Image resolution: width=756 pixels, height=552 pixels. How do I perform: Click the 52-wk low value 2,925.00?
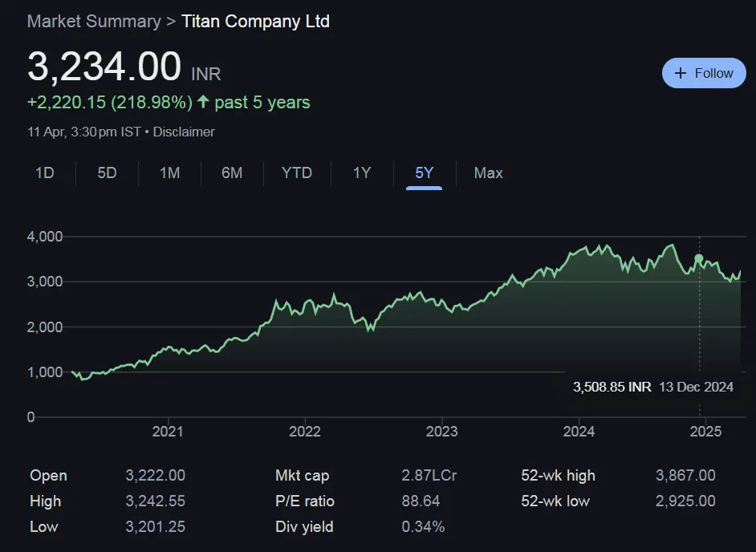pyautogui.click(x=685, y=501)
